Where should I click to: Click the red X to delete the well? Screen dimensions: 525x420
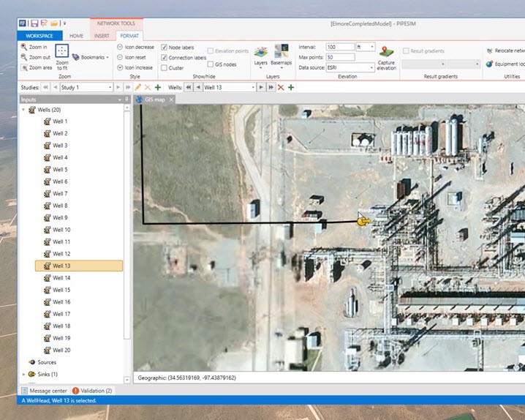tap(281, 87)
